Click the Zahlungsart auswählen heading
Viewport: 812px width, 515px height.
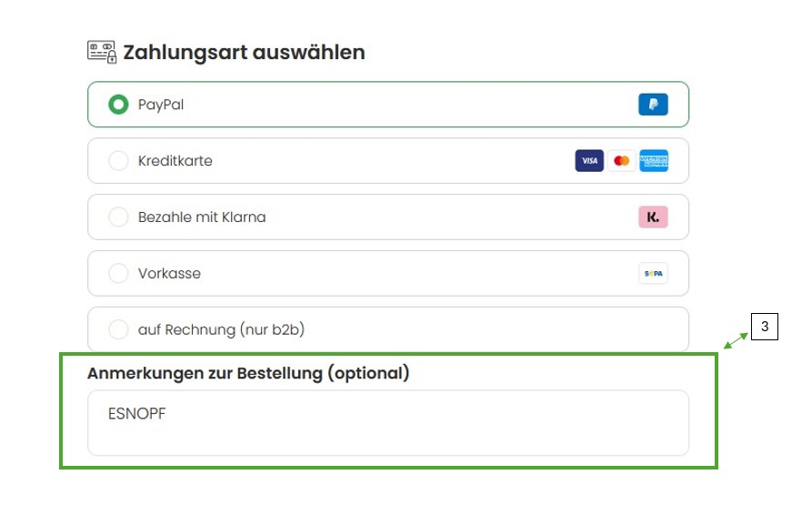(x=244, y=53)
